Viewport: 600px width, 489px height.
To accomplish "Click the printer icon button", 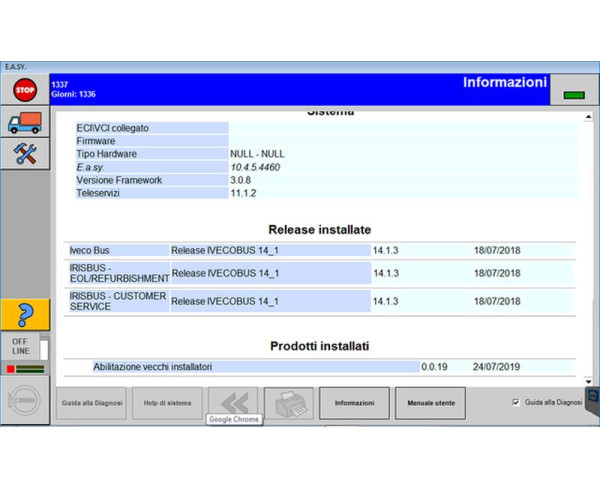I will (x=288, y=402).
